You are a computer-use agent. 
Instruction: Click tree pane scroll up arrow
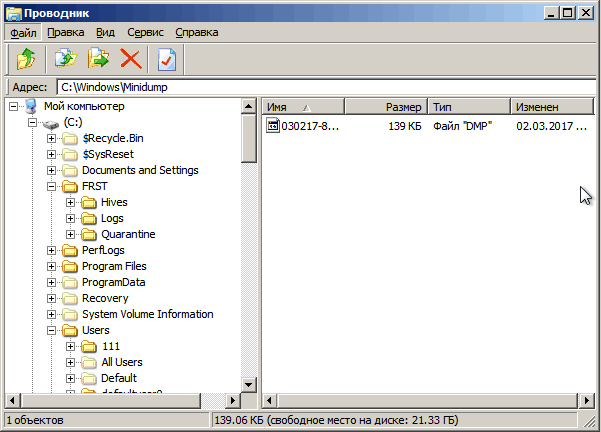(249, 106)
